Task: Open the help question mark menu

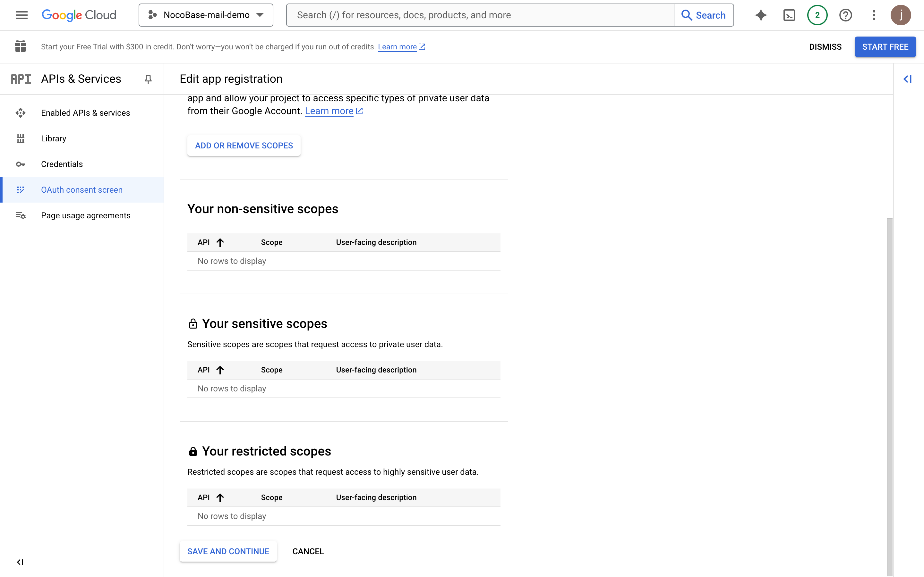Action: (845, 15)
